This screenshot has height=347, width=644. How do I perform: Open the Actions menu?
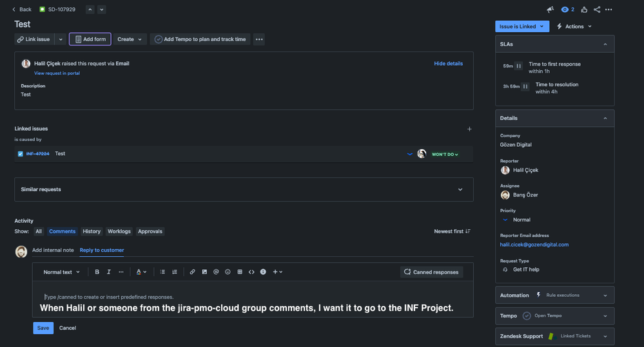point(574,26)
